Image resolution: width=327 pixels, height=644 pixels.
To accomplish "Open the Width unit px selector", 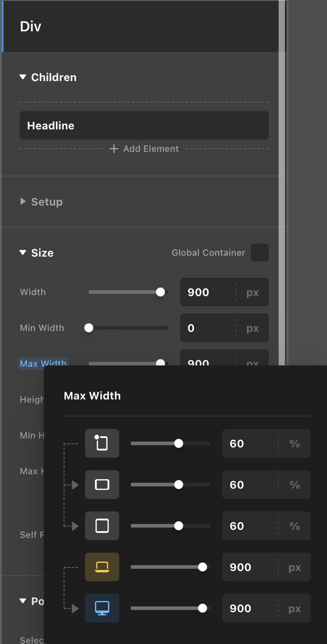I will click(x=253, y=292).
